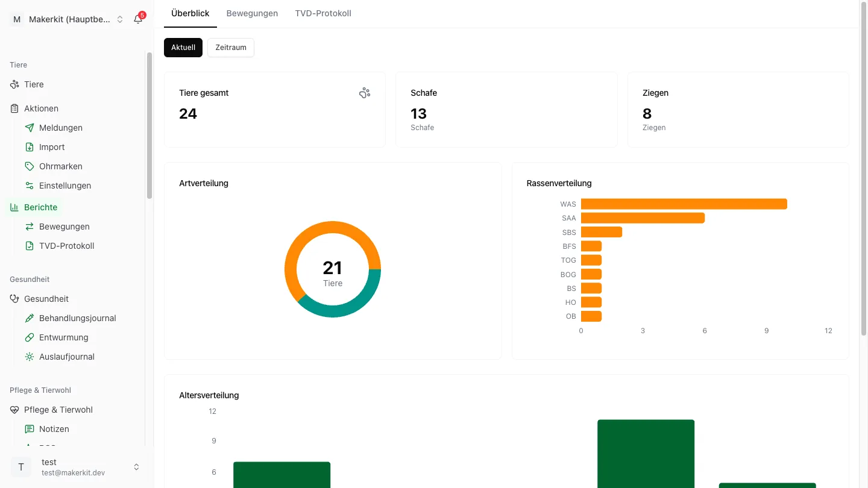Screen dimensions: 868x488
Task: Click the Meldungen paper plane icon
Action: 30,128
